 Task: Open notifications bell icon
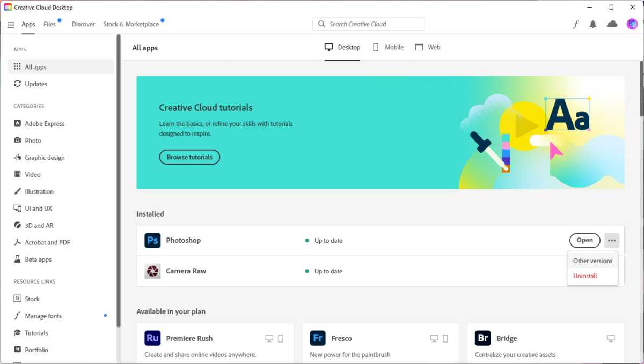coord(593,24)
